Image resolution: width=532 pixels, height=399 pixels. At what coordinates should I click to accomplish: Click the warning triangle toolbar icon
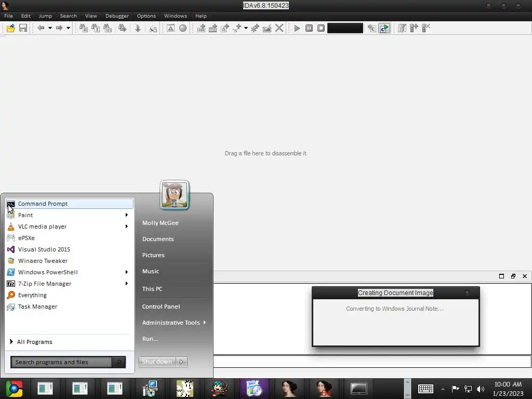tap(170, 28)
